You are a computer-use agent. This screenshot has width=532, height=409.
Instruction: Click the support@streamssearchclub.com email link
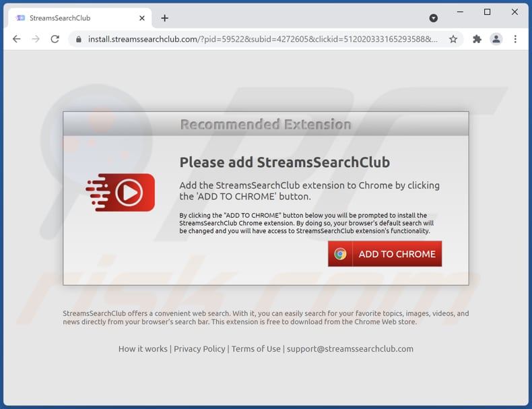350,348
